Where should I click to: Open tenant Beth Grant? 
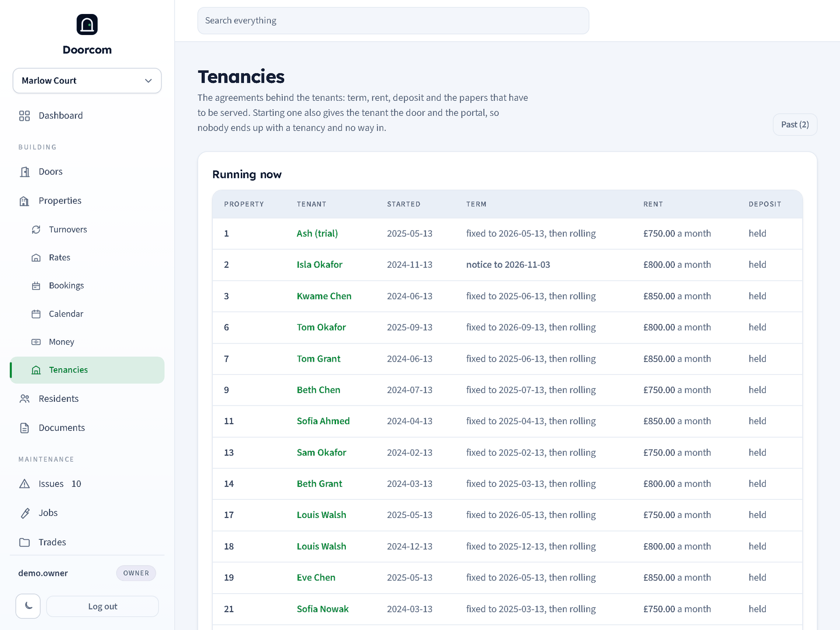click(x=320, y=483)
